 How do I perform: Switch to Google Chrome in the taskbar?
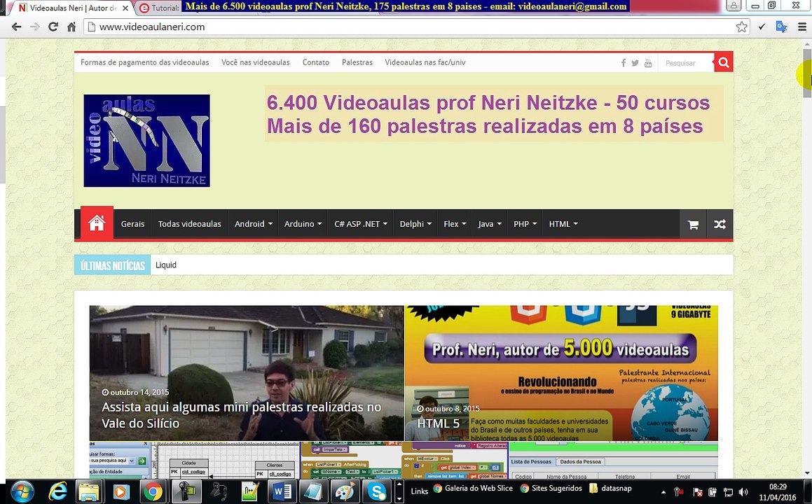click(153, 491)
